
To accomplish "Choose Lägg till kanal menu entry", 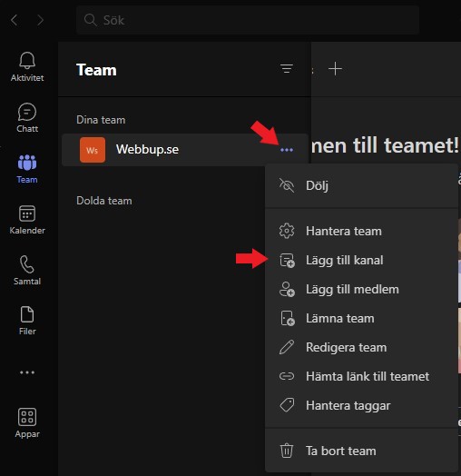I will (x=361, y=260).
